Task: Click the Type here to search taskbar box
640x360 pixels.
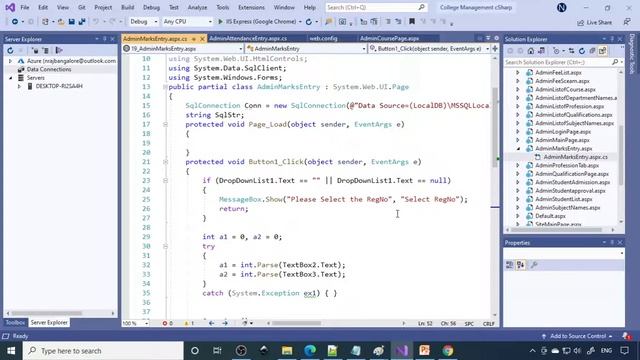Action: 103,351
